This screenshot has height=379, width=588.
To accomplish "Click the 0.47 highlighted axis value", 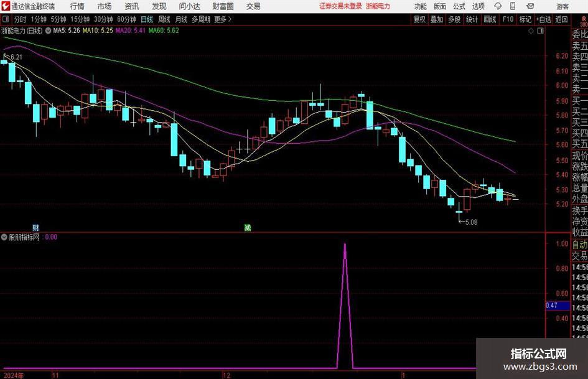I will point(558,306).
